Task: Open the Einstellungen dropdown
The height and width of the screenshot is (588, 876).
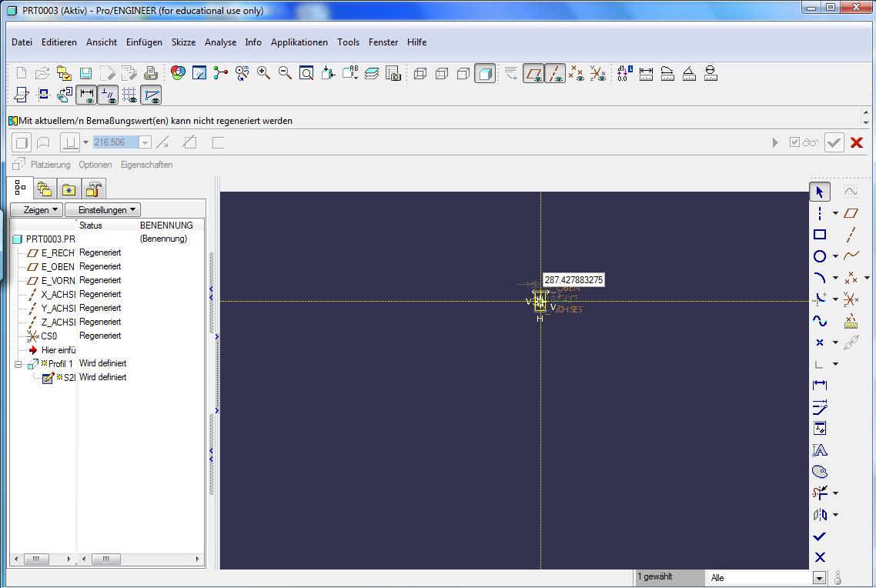Action: [103, 210]
